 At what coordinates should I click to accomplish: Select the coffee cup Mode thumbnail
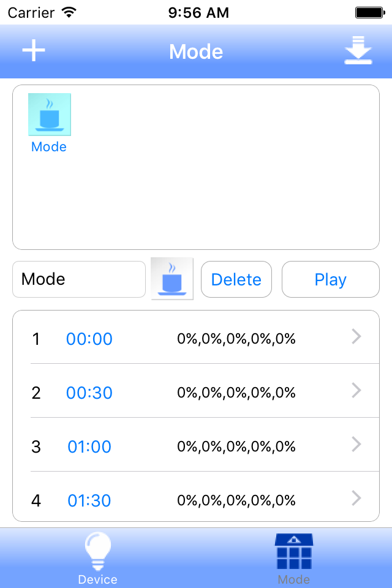[50, 115]
